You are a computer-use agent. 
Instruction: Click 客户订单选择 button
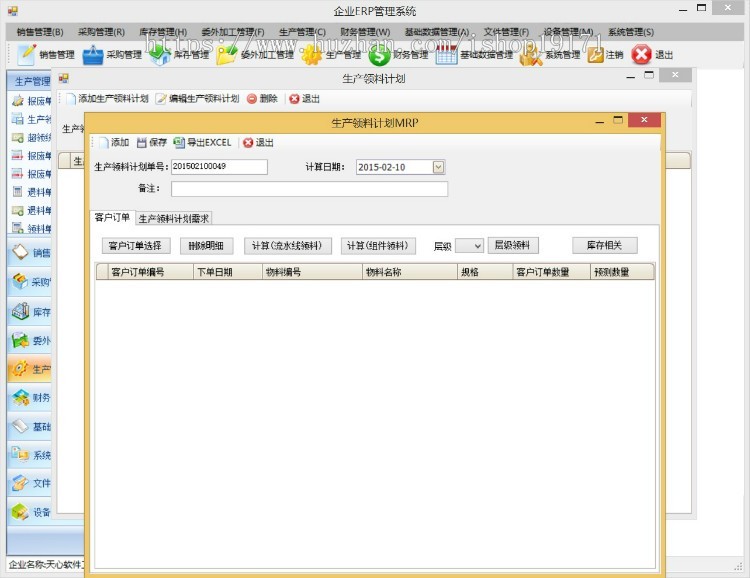pos(135,245)
